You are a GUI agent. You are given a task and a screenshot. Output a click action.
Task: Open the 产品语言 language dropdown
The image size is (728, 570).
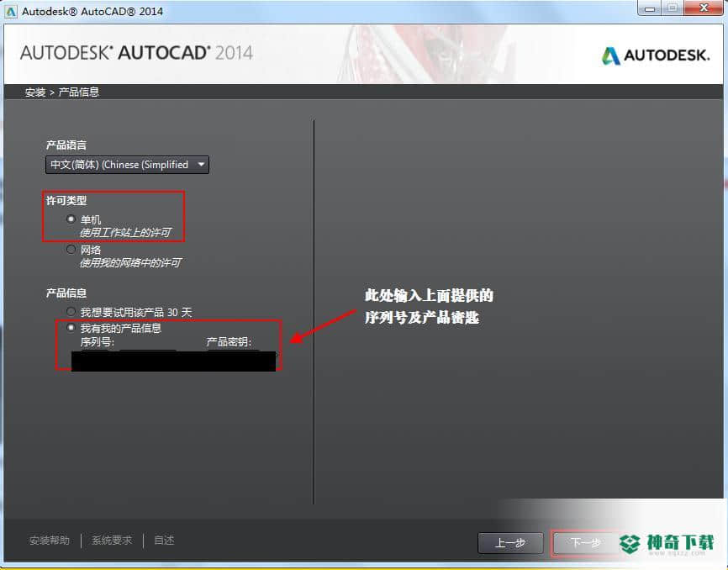click(127, 165)
